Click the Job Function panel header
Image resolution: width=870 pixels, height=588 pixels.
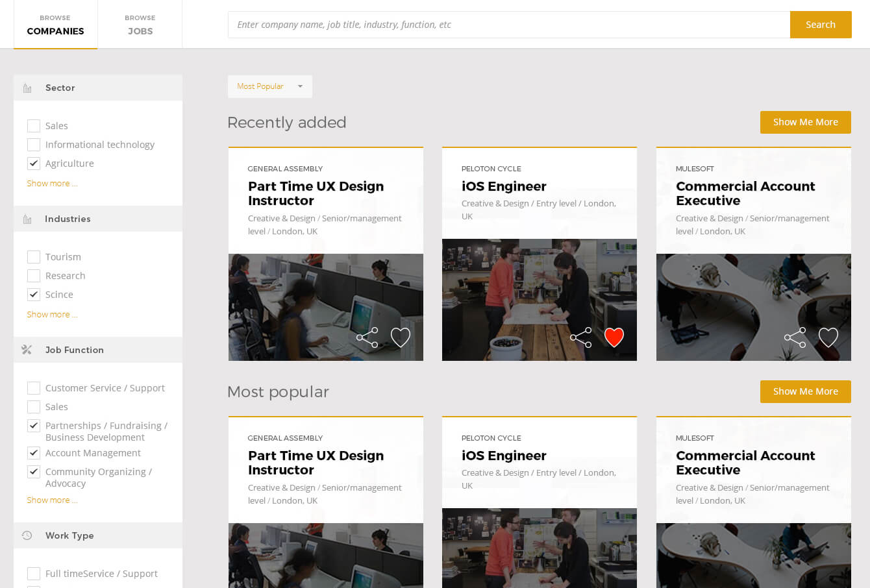click(98, 350)
